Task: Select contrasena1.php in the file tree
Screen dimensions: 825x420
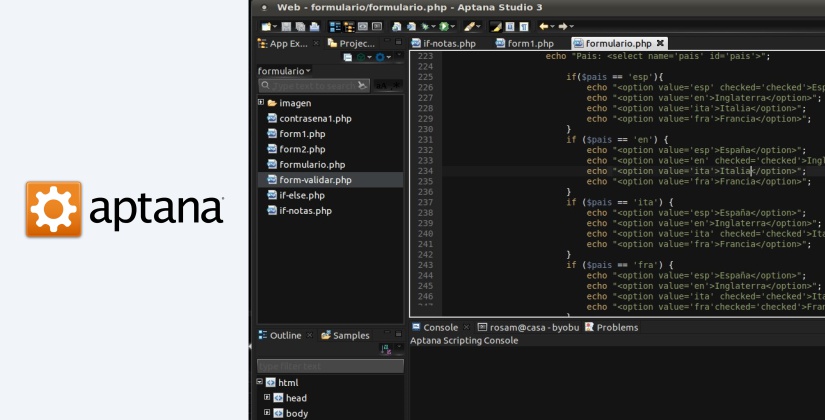Action: (315, 118)
